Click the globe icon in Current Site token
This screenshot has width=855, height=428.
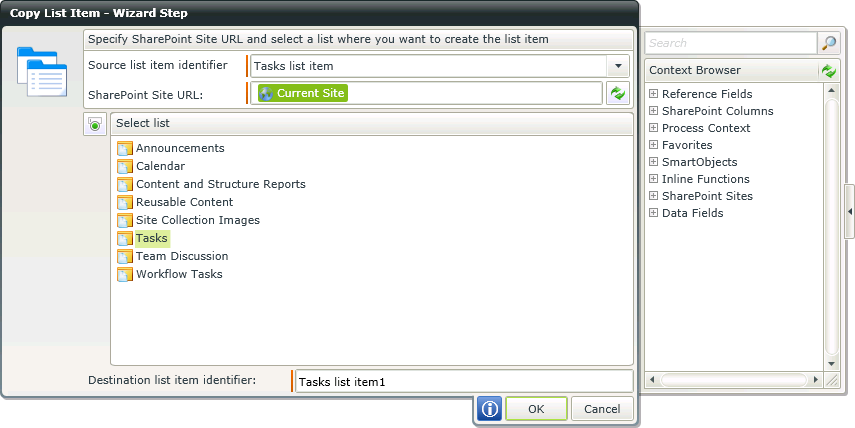pyautogui.click(x=266, y=93)
